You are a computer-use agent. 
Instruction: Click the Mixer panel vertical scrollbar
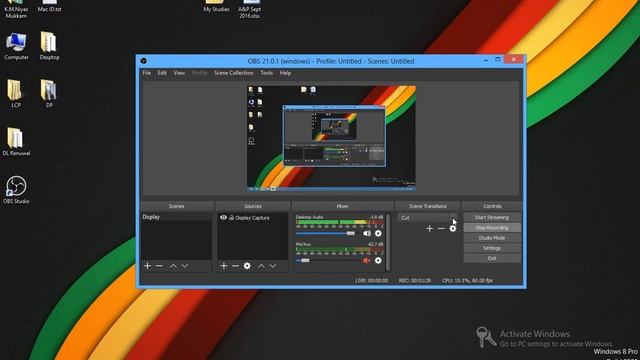(388, 242)
